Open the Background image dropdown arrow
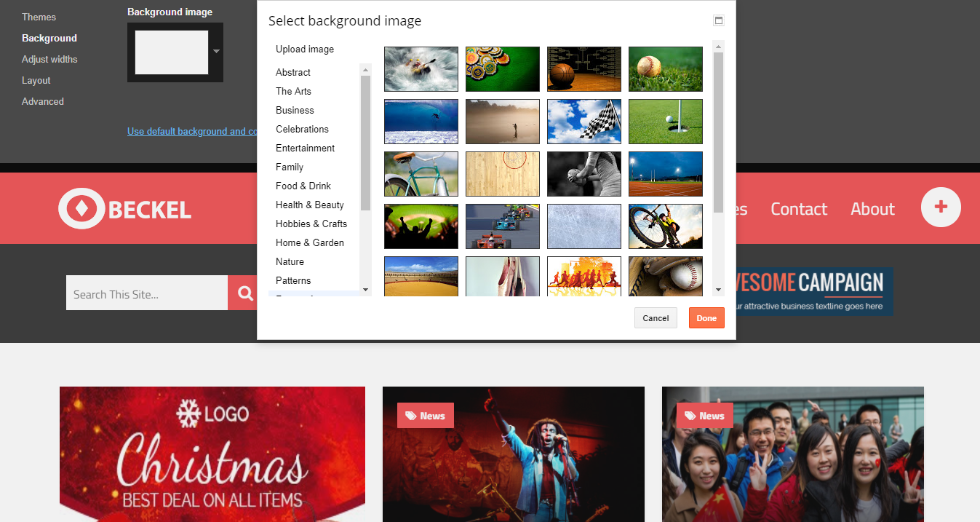Image resolution: width=980 pixels, height=522 pixels. click(216, 52)
